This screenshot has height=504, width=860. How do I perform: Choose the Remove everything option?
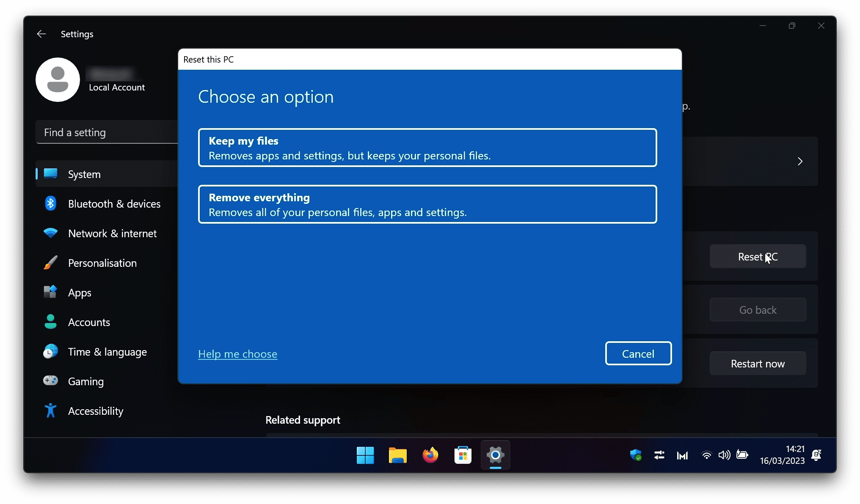[x=427, y=204]
